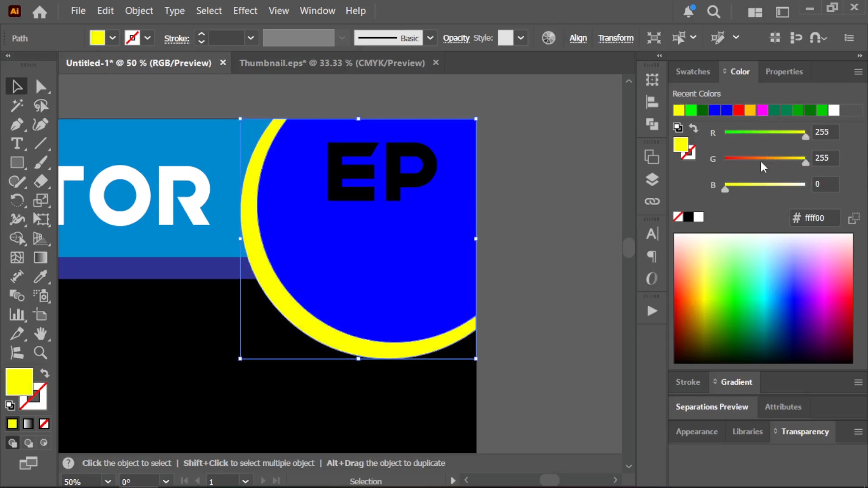Enable Draw Inside mode

44,443
